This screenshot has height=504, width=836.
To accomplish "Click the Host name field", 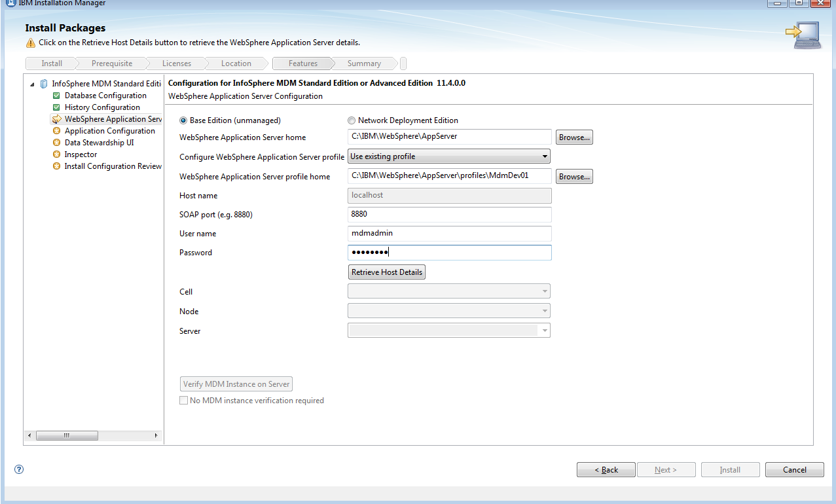I will 450,196.
